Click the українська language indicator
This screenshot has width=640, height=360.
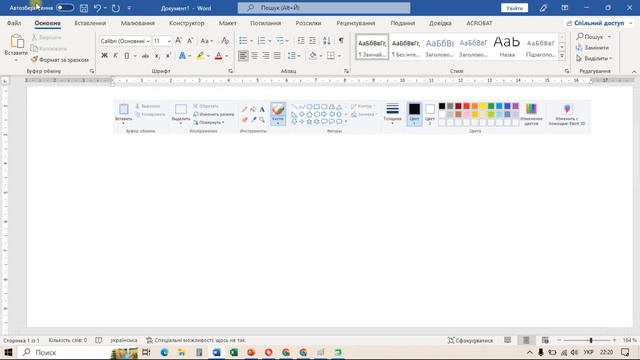(124, 340)
